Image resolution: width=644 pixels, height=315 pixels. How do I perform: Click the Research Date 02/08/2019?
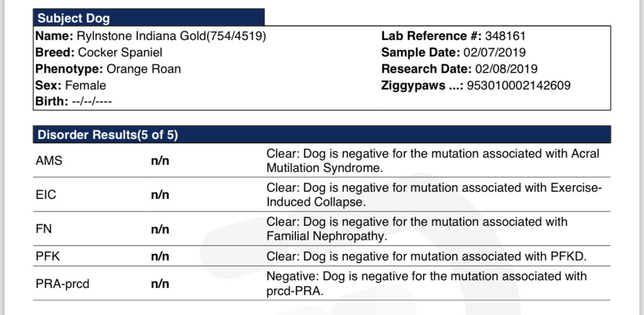coord(506,69)
